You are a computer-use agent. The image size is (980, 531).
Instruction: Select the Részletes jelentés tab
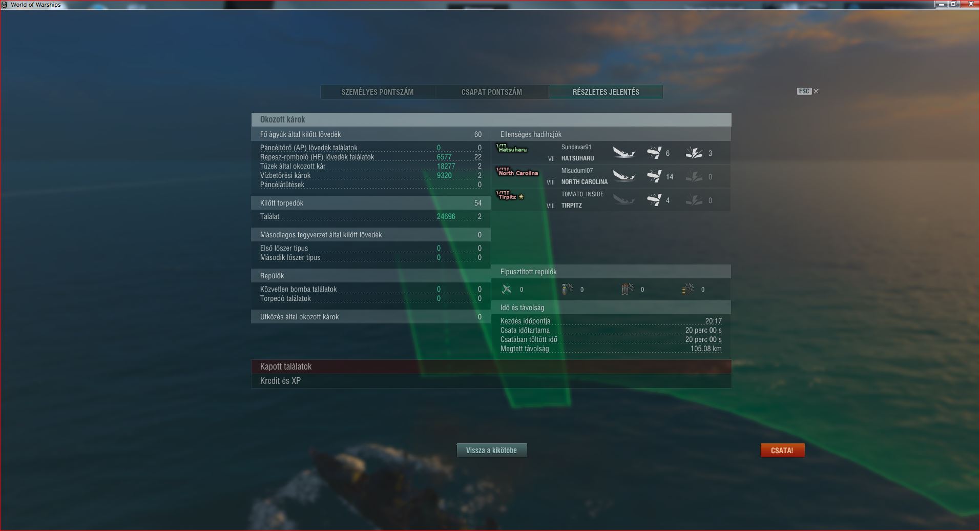(606, 92)
